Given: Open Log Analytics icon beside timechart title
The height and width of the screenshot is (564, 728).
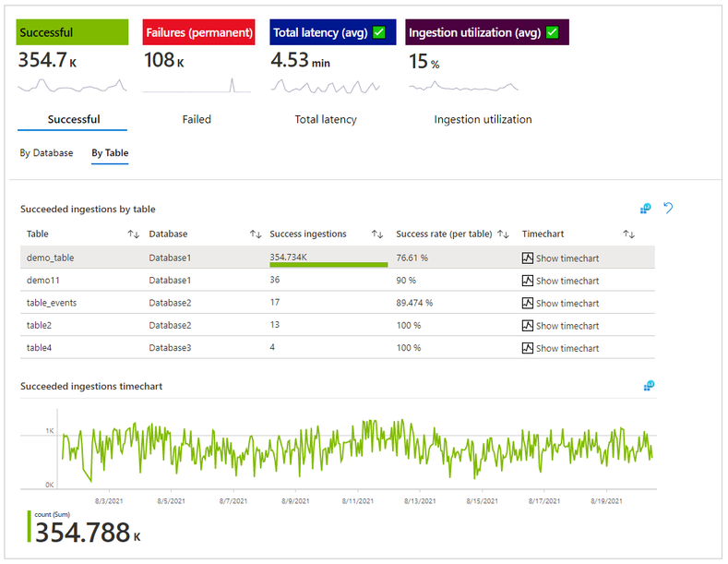Looking at the screenshot, I should tap(649, 386).
